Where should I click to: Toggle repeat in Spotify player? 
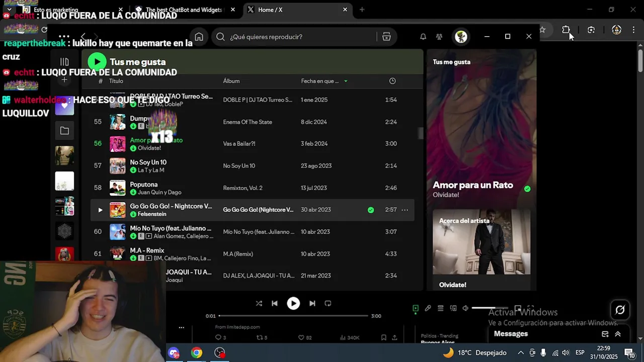click(x=328, y=303)
